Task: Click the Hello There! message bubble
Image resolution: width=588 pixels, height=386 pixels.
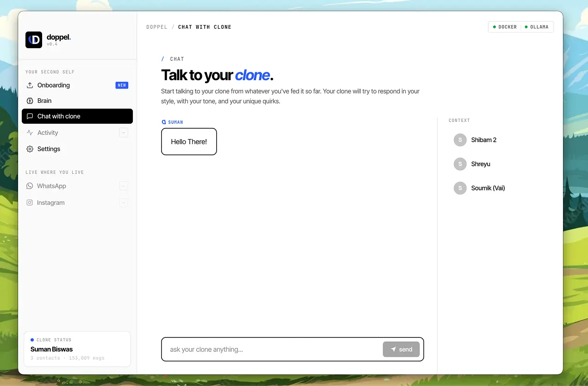Action: pos(189,141)
